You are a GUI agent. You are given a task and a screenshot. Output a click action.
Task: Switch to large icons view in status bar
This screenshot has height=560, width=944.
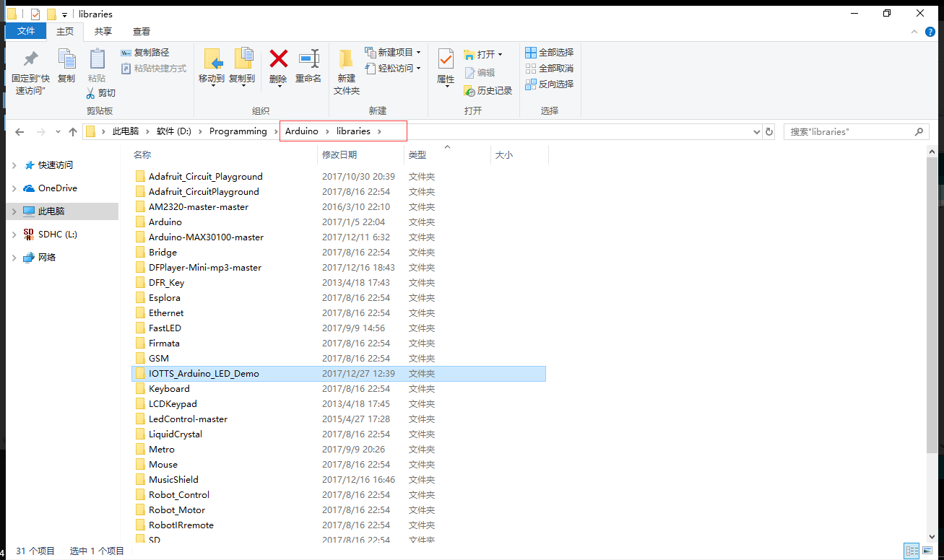[x=929, y=551]
